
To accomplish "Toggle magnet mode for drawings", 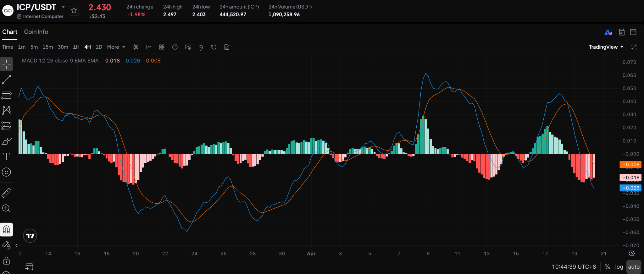I will (6, 230).
